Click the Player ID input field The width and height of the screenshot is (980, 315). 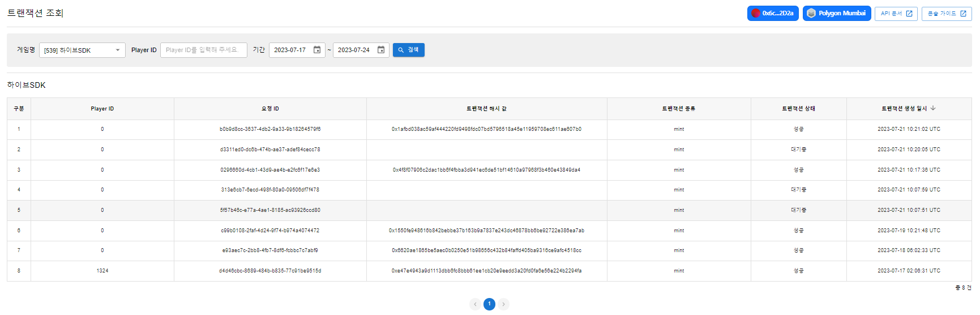(x=204, y=50)
